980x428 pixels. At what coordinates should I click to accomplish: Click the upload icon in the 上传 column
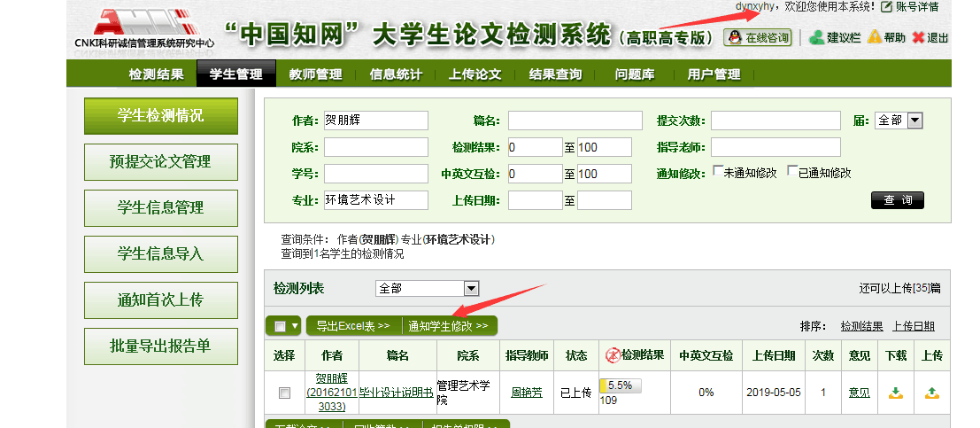[931, 393]
